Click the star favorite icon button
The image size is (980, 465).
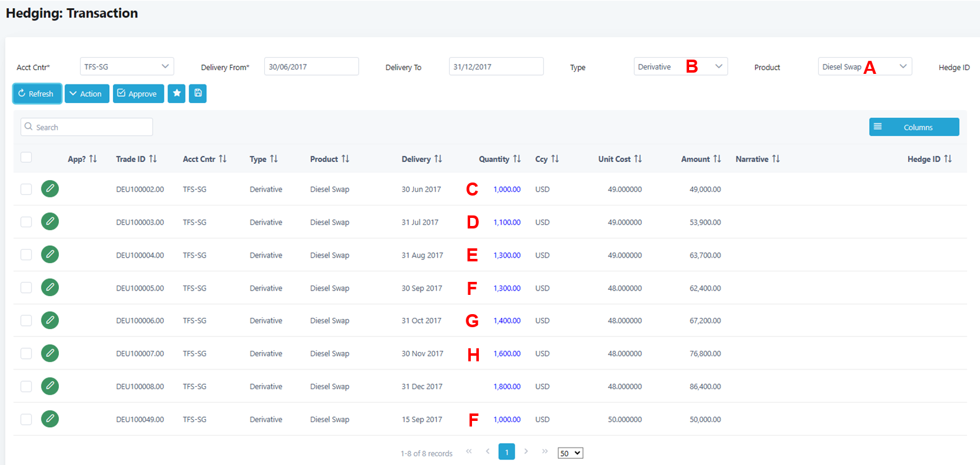coord(177,93)
